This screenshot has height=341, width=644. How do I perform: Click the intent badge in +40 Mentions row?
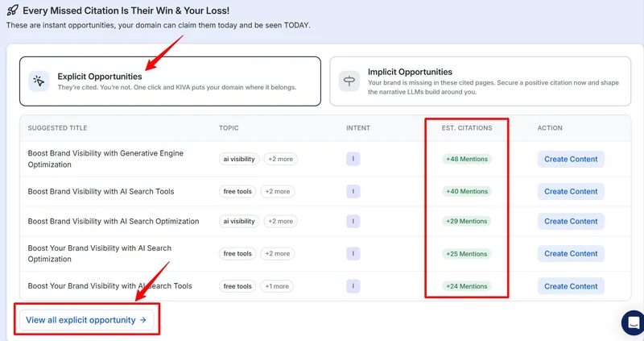[x=353, y=191]
